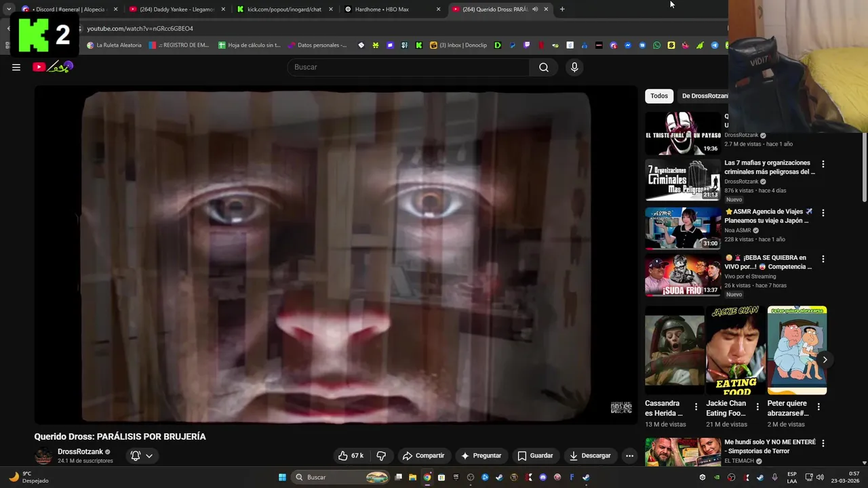
Task: Open DrossRotzank channel avatar
Action: [43, 456]
